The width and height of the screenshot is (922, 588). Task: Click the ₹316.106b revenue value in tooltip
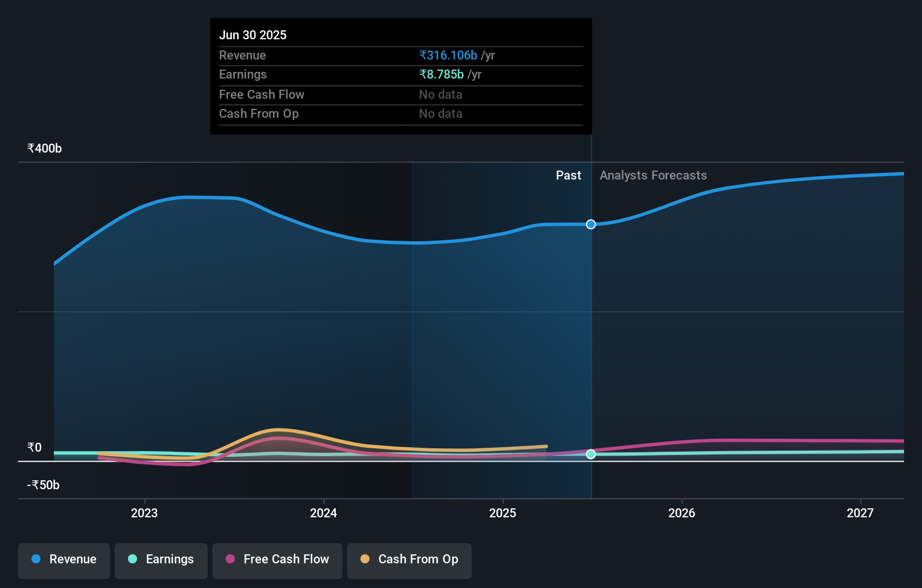click(448, 56)
